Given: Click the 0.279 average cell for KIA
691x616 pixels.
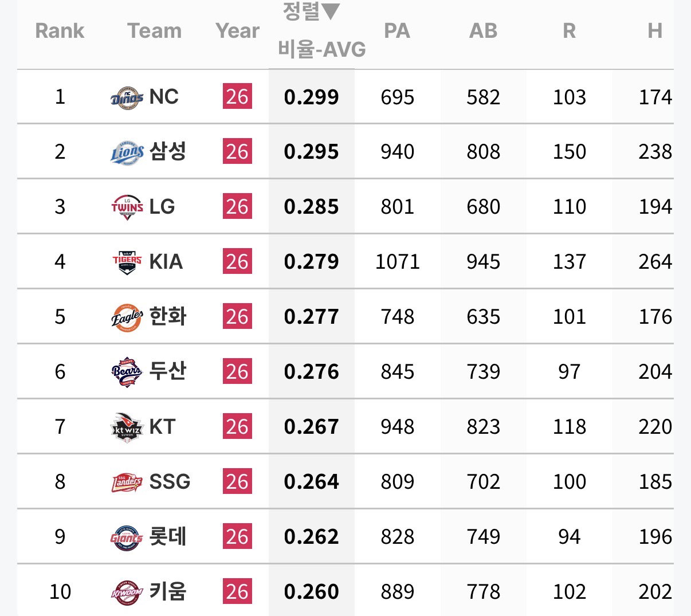Looking at the screenshot, I should click(x=312, y=262).
